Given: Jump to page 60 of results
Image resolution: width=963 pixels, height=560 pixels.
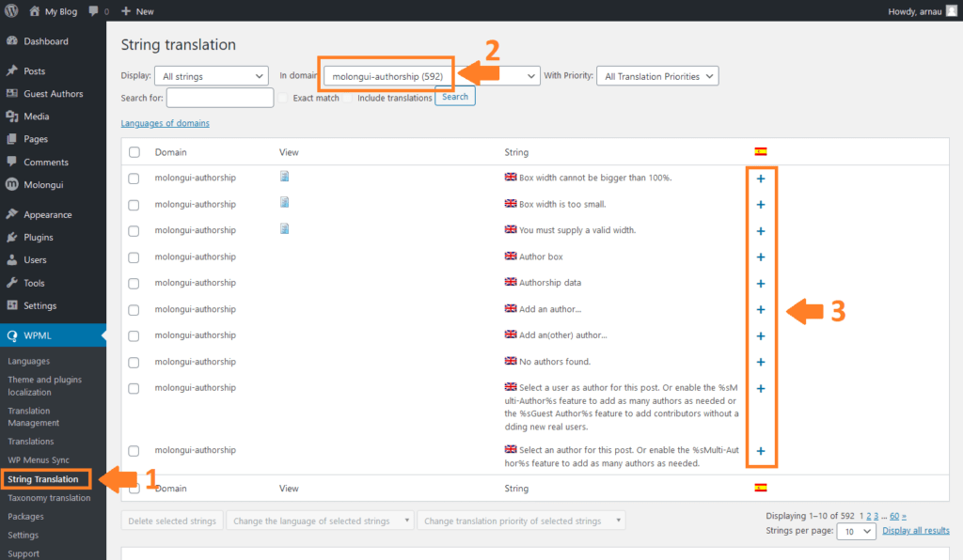Looking at the screenshot, I should 894,516.
